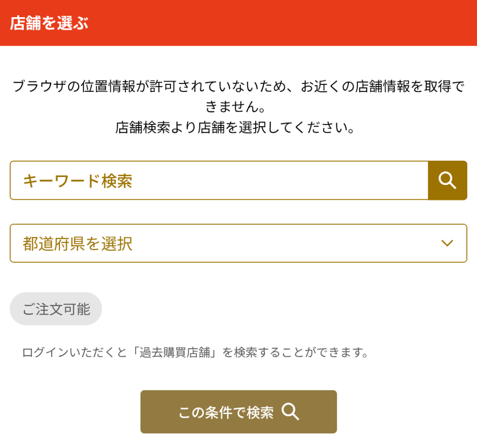The height and width of the screenshot is (448, 477).
Task: Click the middle of prefecture select box
Action: point(238,243)
